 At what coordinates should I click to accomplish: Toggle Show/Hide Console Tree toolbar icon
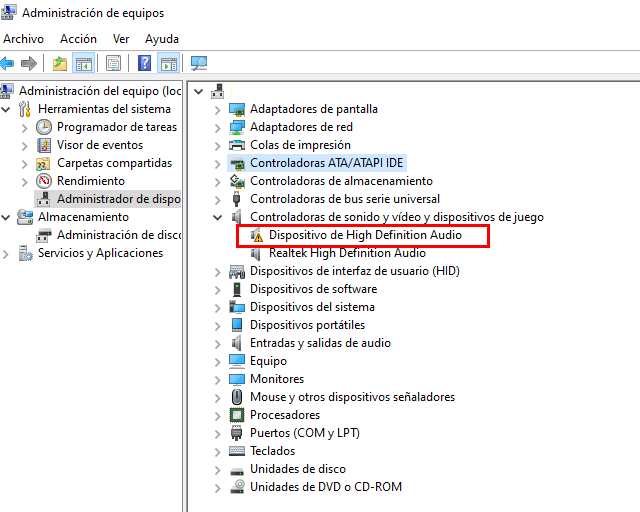(x=84, y=63)
